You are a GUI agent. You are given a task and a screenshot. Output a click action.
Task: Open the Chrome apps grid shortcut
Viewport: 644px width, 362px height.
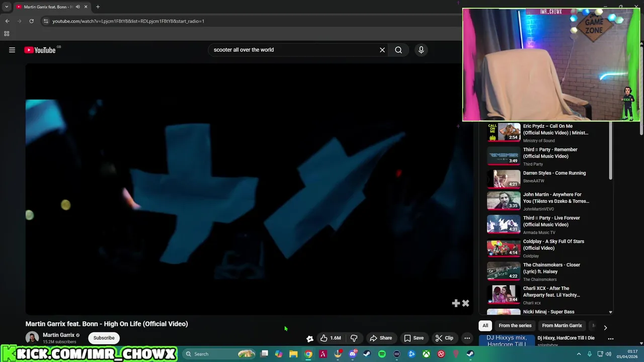click(7, 34)
